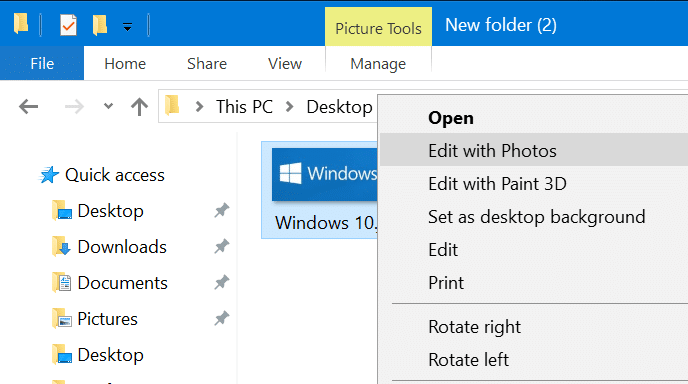This screenshot has width=688, height=384.
Task: Click pin icon next to pinned Desktop
Action: click(x=222, y=211)
